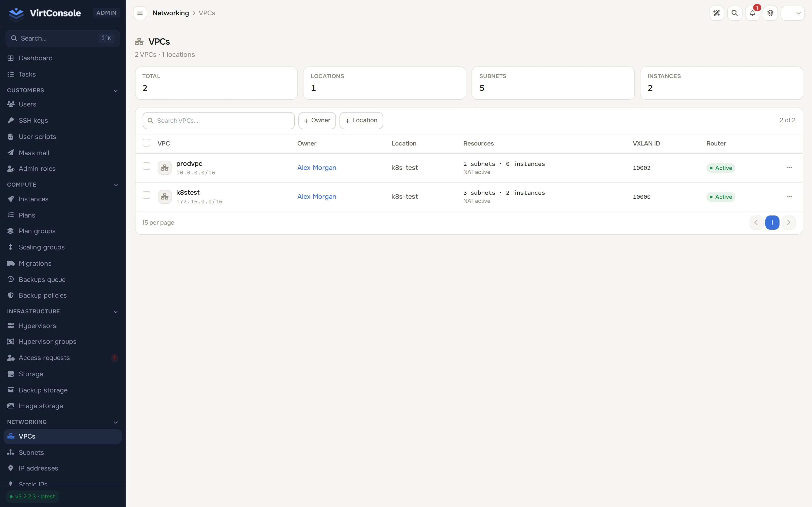Open Alex Morgan owner link for prodvpc
This screenshot has width=812, height=507.
tap(317, 168)
